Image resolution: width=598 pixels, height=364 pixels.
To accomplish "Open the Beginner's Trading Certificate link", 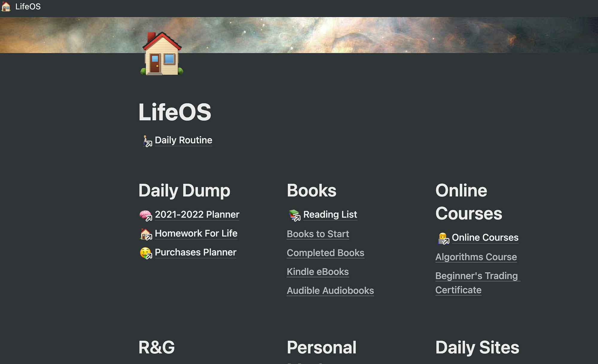I will [x=478, y=283].
